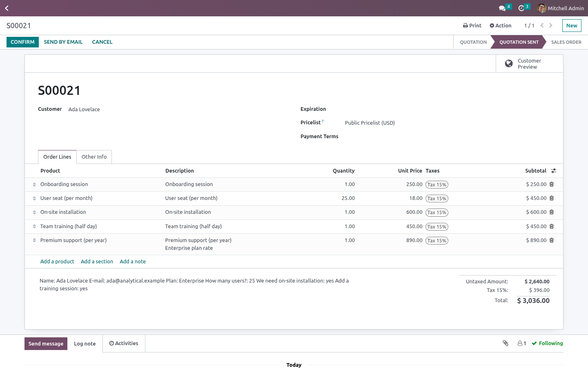Grab the Onboarding session row handle

click(34, 184)
